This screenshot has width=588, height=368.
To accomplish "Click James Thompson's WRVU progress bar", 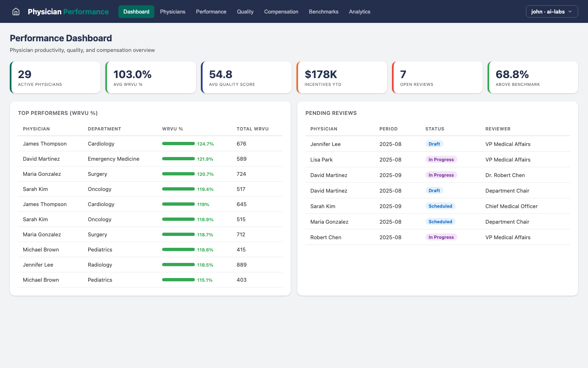I will [x=178, y=144].
